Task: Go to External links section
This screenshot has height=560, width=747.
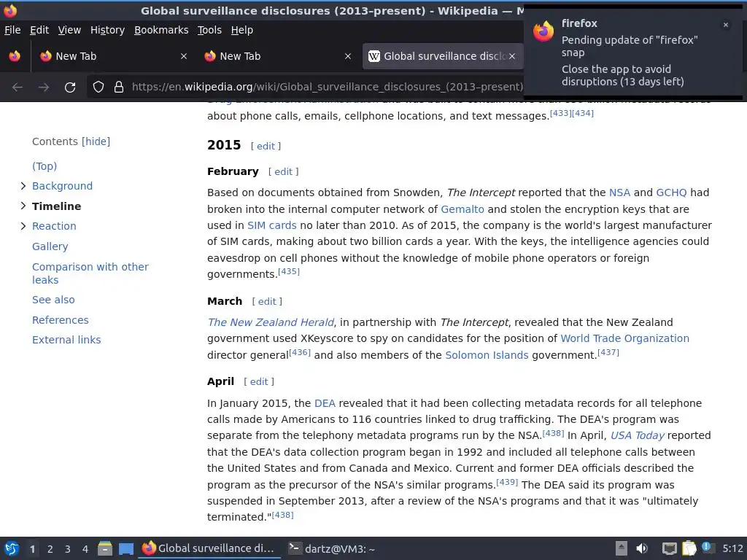Action: 66,340
